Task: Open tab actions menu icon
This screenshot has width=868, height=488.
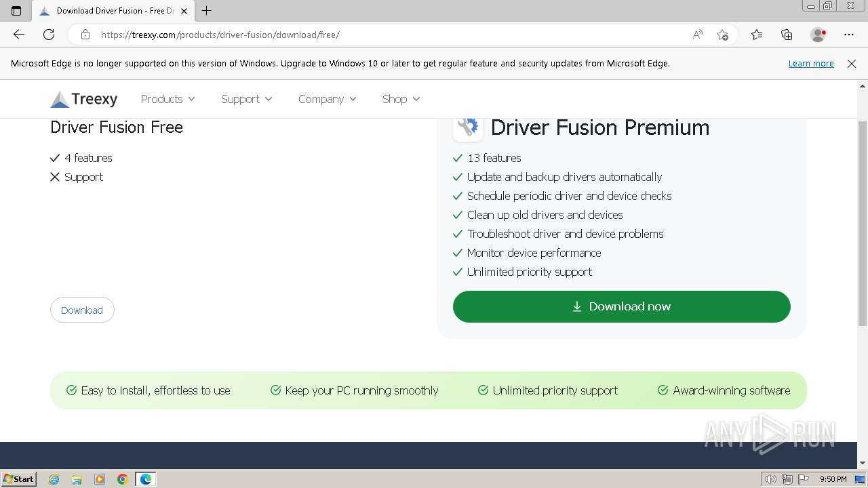Action: [x=16, y=11]
